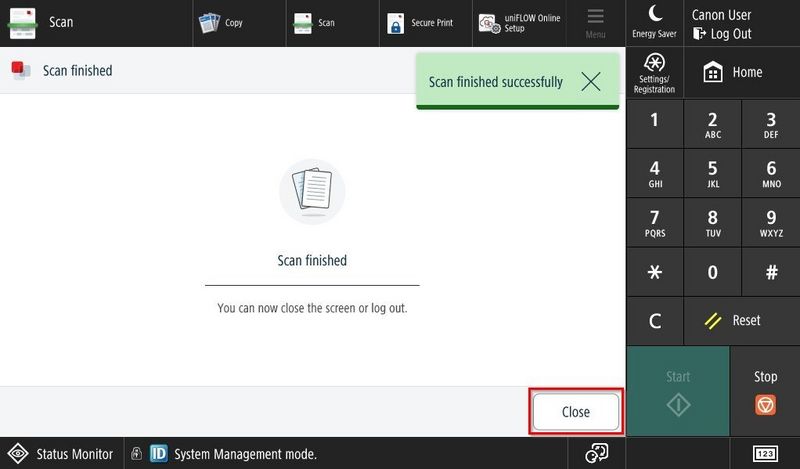Click the counter check icon in status bar
Screen dimensions: 800x469
(x=597, y=453)
